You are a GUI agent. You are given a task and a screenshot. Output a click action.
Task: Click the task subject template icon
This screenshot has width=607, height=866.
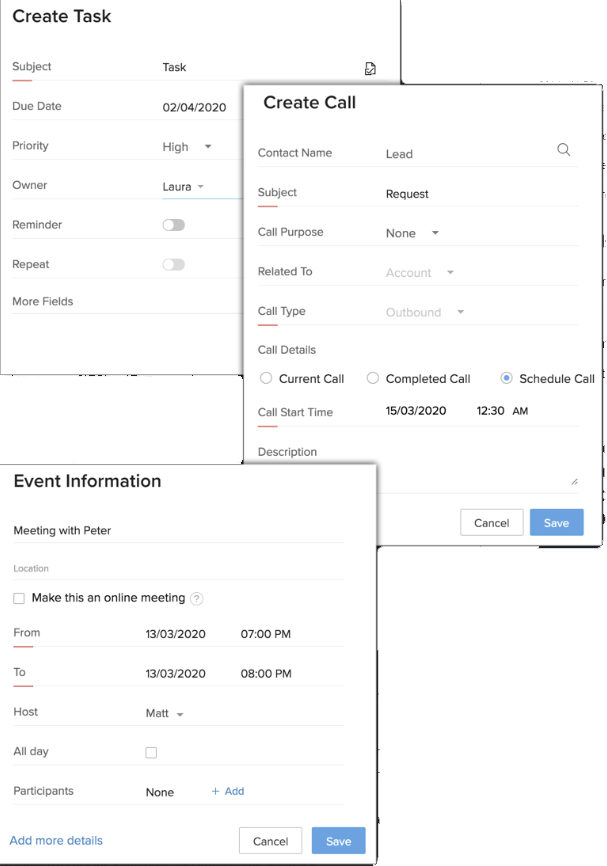coord(370,69)
